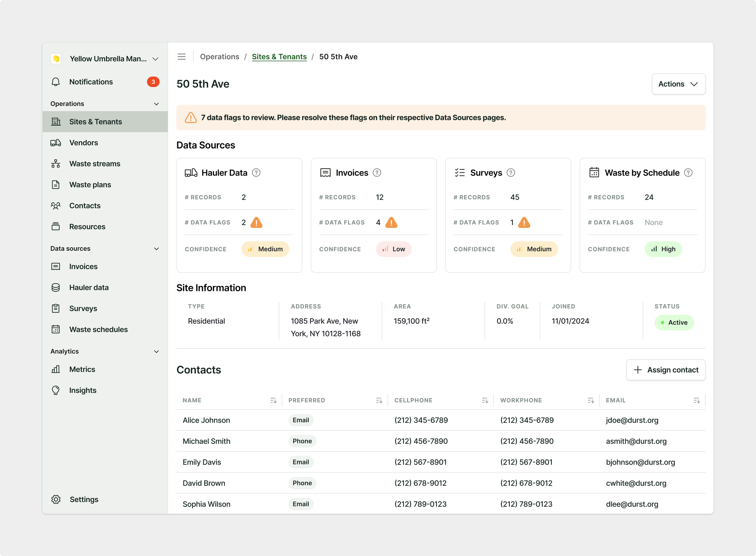756x556 pixels.
Task: Open Notifications bell icon
Action: click(56, 82)
